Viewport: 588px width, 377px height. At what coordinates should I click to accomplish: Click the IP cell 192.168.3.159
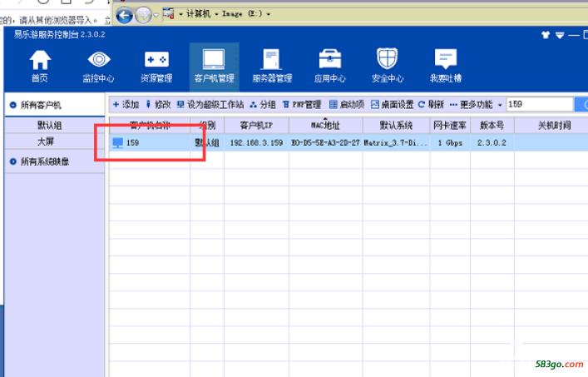256,143
